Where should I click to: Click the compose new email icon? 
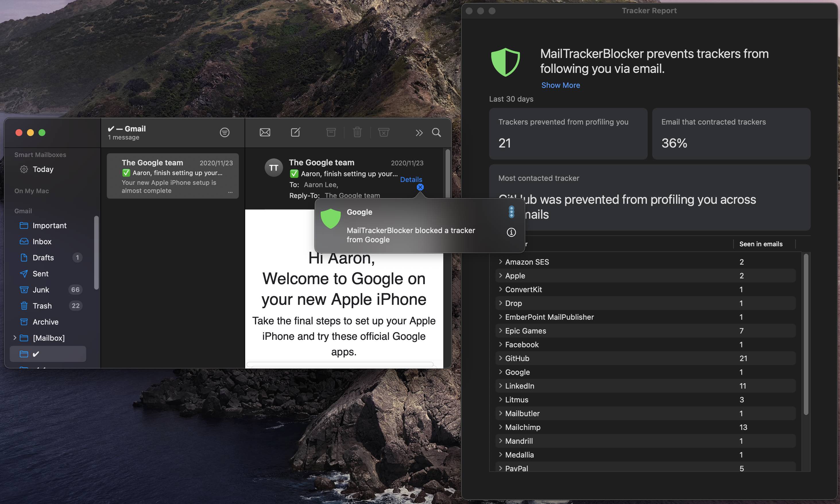pos(295,132)
